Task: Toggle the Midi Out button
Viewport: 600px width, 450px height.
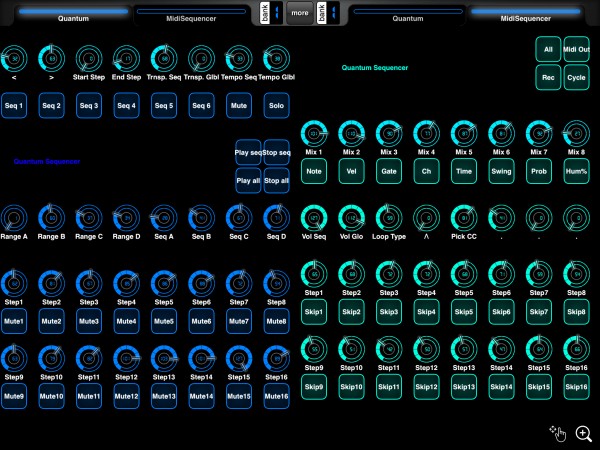Action: point(576,49)
